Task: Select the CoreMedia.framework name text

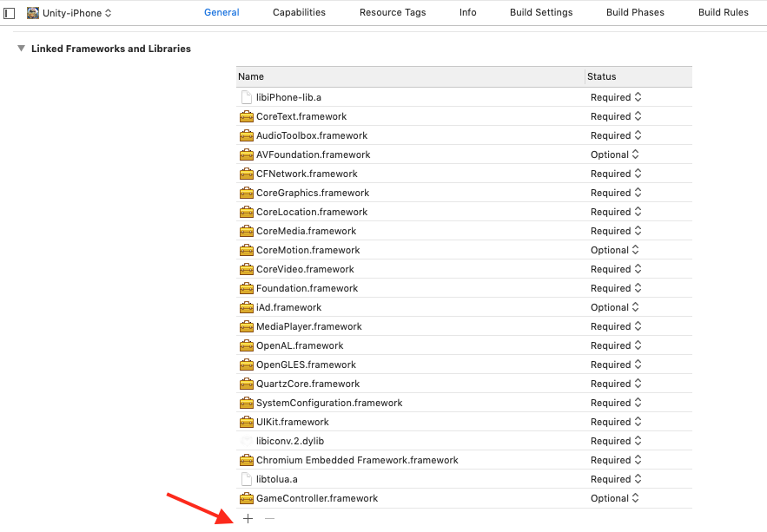Action: pyautogui.click(x=307, y=231)
